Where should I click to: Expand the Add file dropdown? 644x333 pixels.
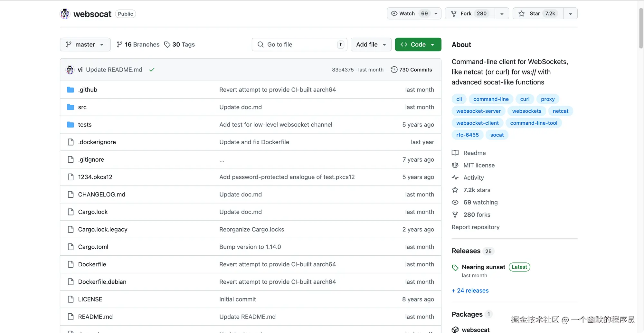[371, 44]
